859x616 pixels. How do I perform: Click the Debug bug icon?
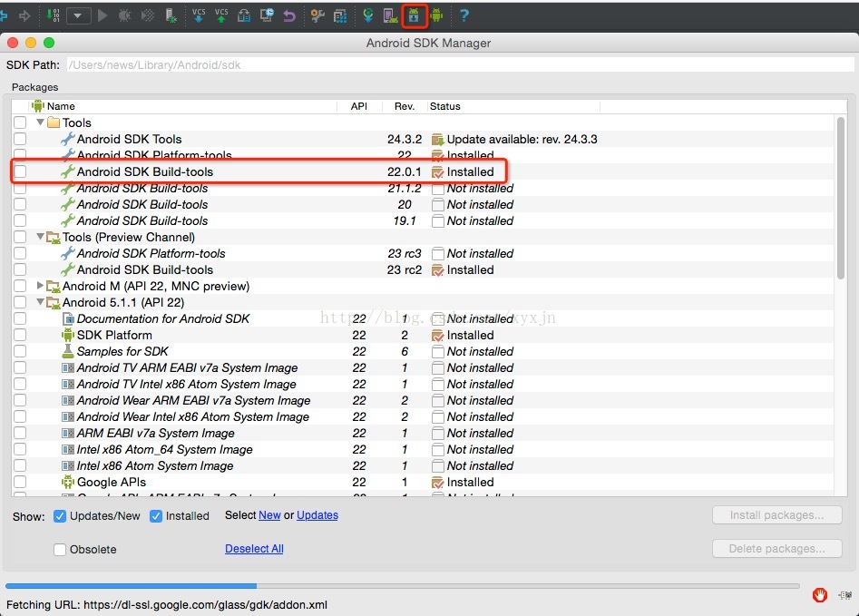[125, 15]
